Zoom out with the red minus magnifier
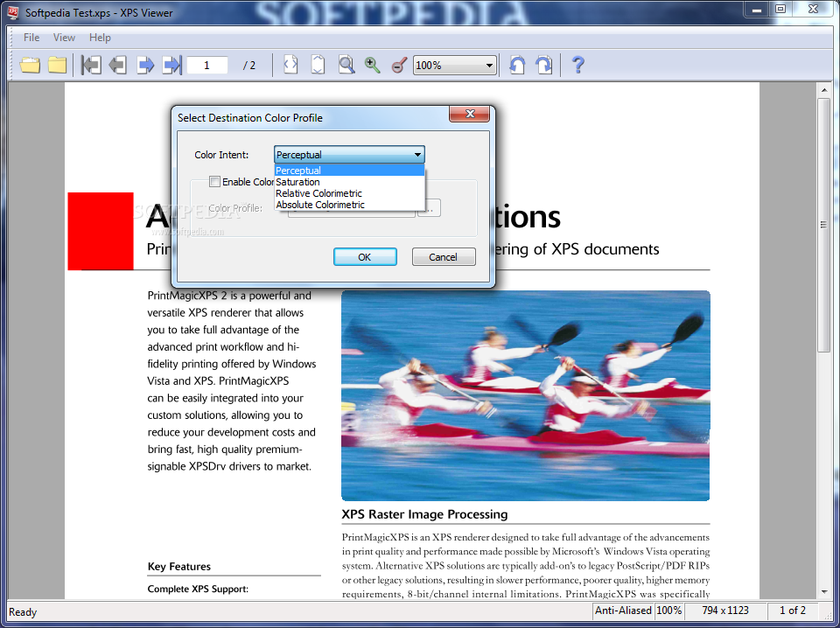Screen dimensions: 840x628 [x=400, y=66]
